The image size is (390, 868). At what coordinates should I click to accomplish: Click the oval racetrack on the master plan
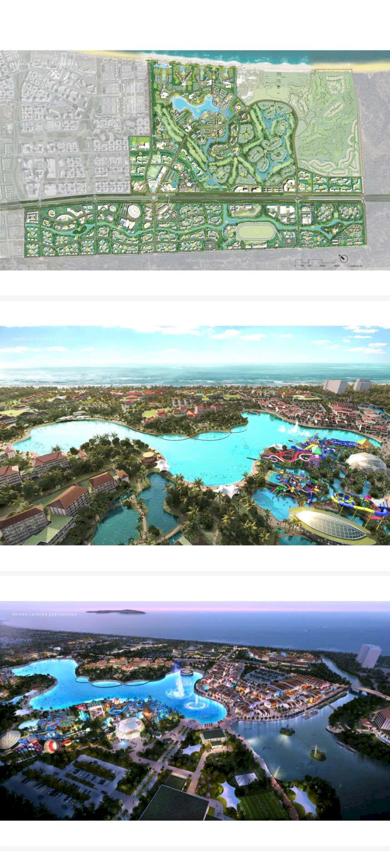(x=255, y=232)
